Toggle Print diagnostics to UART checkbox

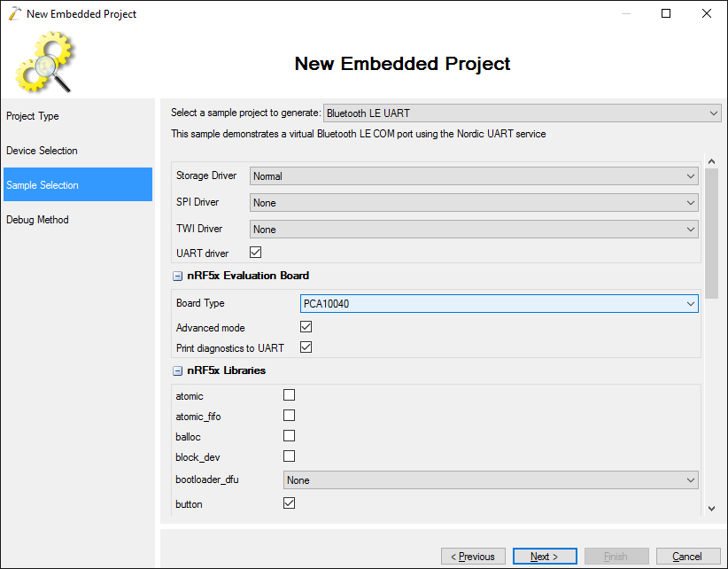click(306, 347)
